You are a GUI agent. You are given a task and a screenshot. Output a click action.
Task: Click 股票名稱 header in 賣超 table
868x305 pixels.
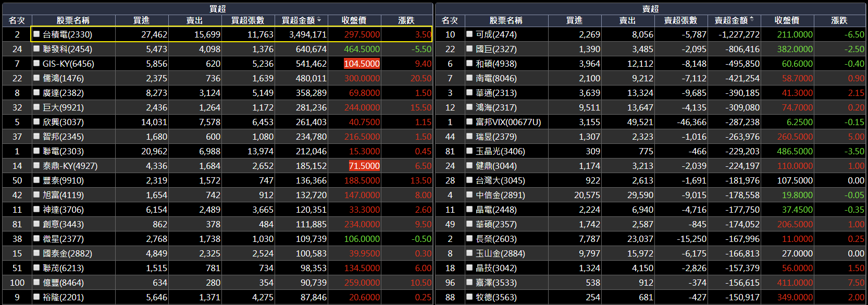coord(506,20)
